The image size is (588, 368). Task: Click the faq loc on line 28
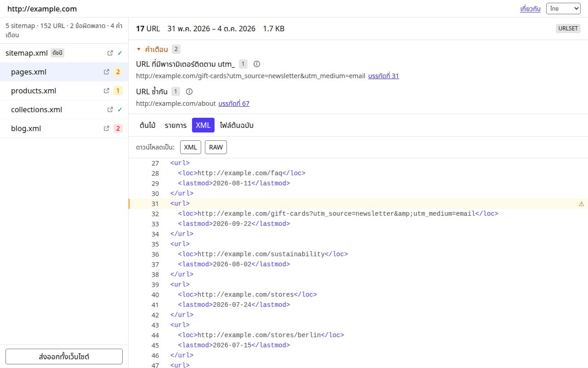(240, 173)
